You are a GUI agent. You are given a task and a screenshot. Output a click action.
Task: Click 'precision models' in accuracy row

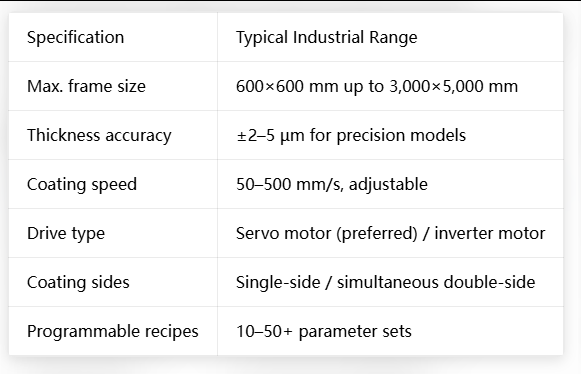tap(401, 135)
